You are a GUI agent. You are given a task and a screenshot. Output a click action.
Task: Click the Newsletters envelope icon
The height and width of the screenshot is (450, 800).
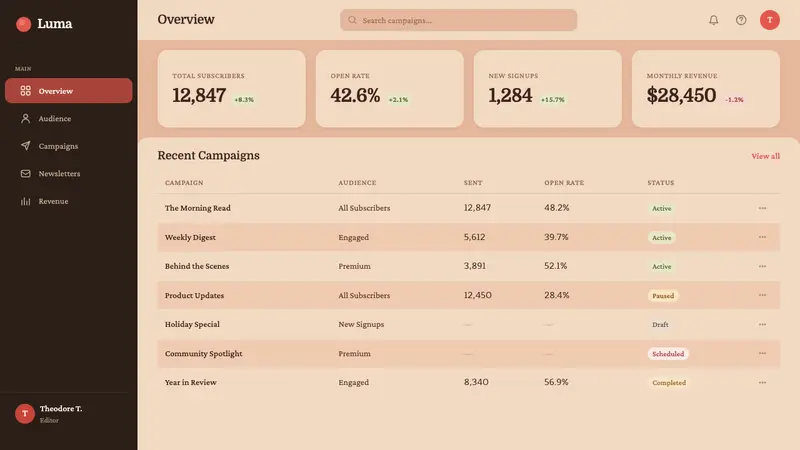coord(26,173)
